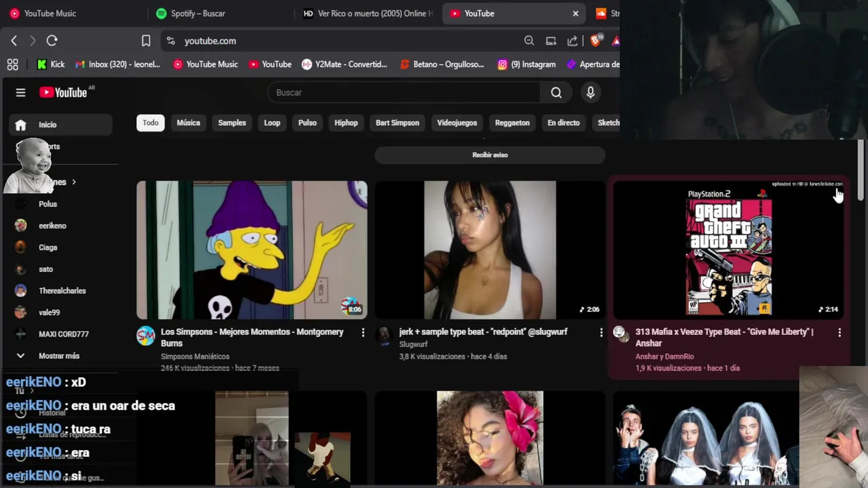This screenshot has height=488, width=868.
Task: Go to Inicio in sidebar
Action: 61,125
